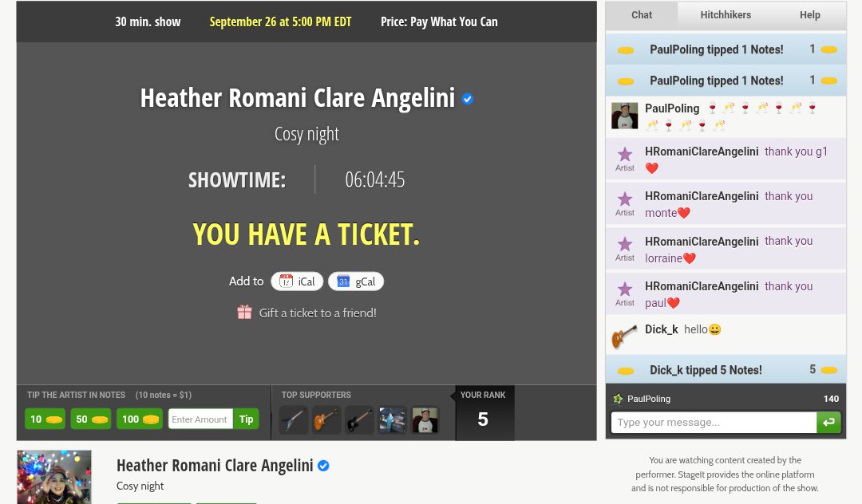The image size is (862, 504).
Task: Click the verified badge beside the lower artist name
Action: [x=324, y=466]
